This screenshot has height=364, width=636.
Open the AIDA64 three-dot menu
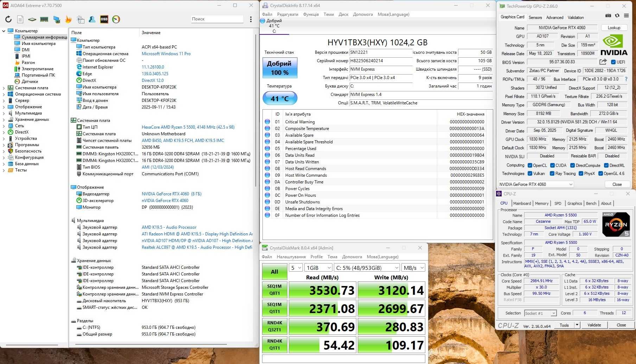(x=251, y=19)
